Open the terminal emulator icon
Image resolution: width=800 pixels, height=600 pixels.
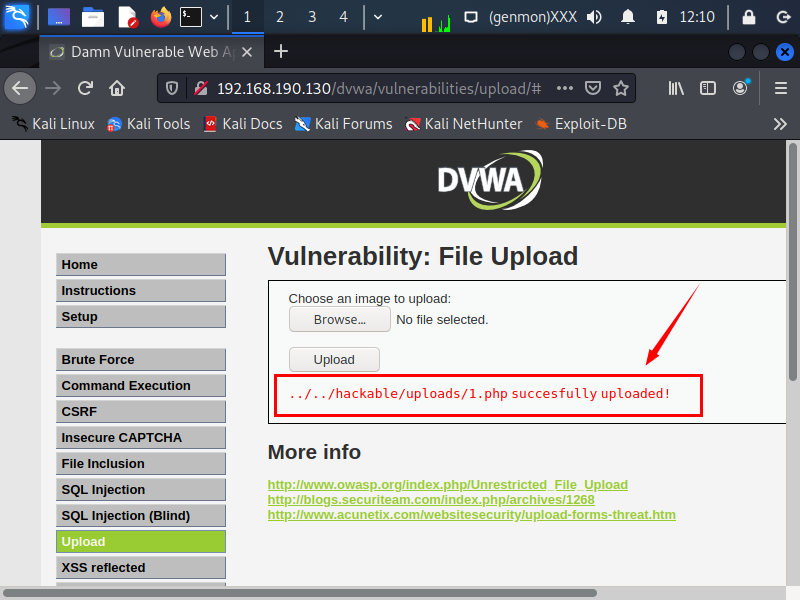(191, 17)
